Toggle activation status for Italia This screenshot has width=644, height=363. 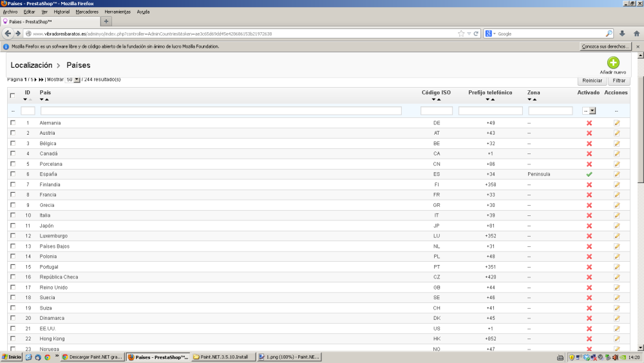[589, 215]
